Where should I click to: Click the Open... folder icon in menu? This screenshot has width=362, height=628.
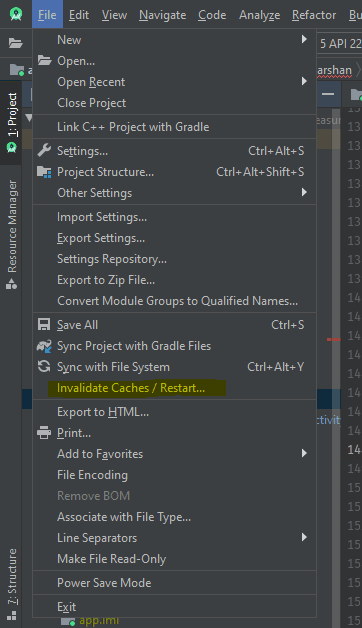44,60
